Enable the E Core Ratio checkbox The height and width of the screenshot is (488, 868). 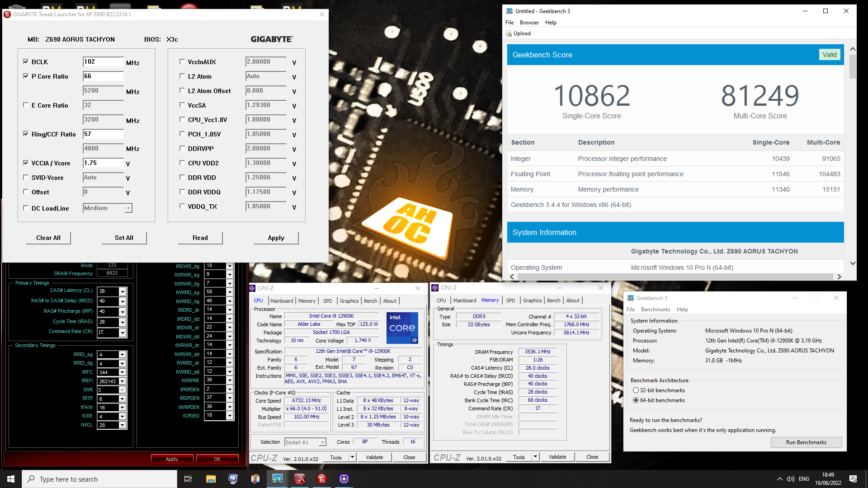(x=26, y=105)
